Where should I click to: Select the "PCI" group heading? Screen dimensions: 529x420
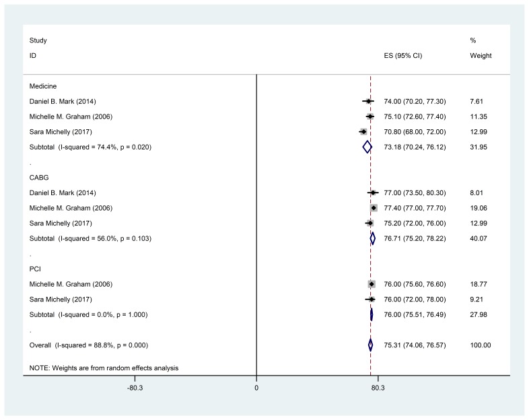click(35, 269)
